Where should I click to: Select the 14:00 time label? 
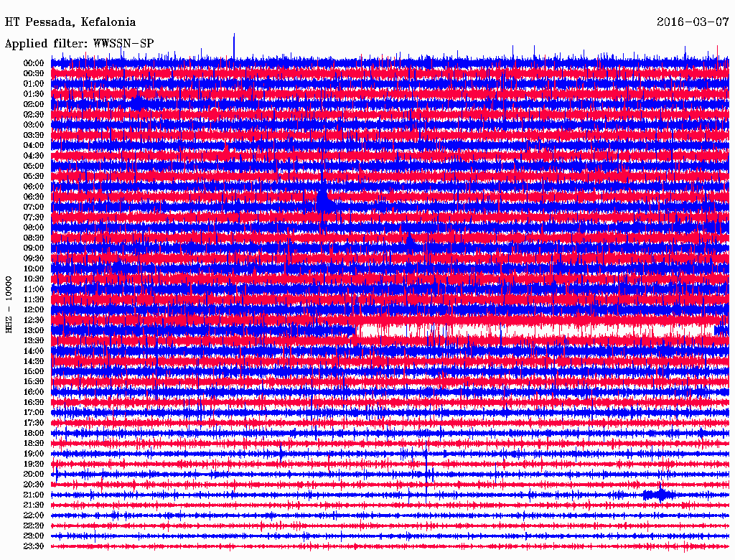pyautogui.click(x=34, y=351)
